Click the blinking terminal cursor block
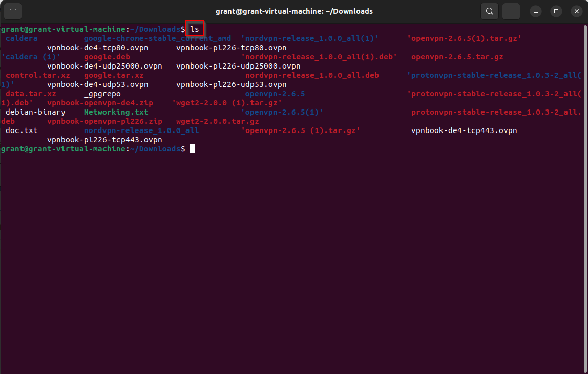Viewport: 588px width, 374px height. [x=193, y=148]
